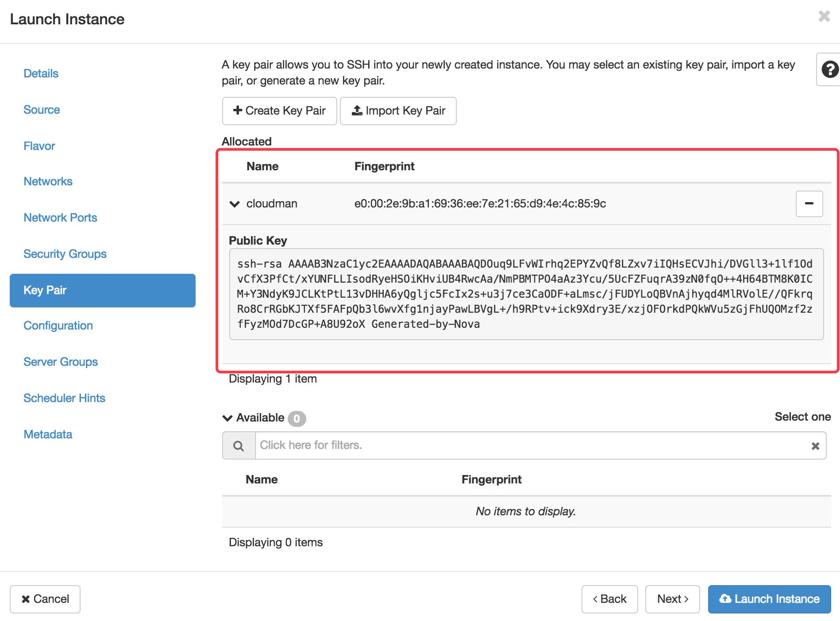
Task: Click the Back button
Action: click(609, 599)
